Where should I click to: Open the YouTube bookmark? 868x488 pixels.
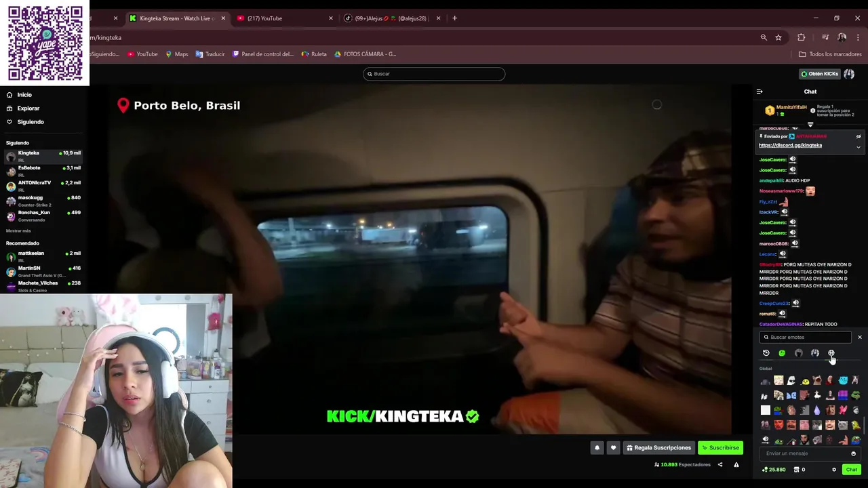coord(142,54)
